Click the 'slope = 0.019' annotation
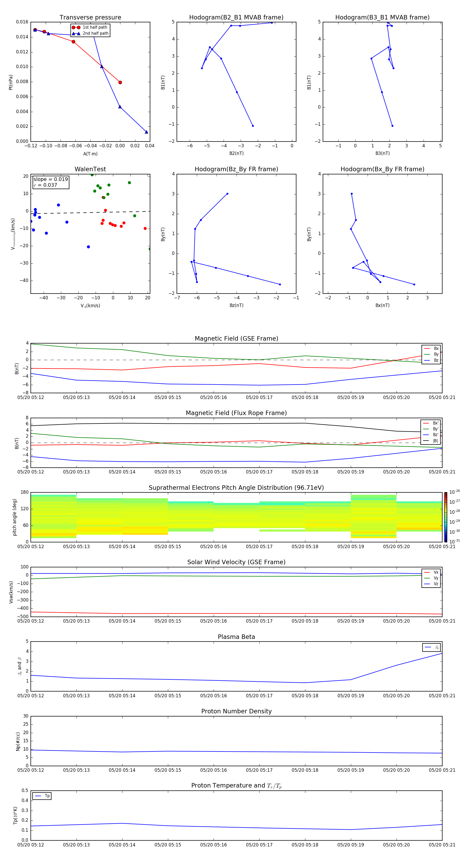Screen dimensions: 473x868 click(50, 179)
